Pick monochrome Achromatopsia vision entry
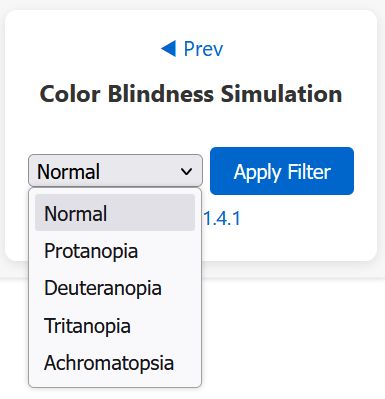The height and width of the screenshot is (399, 385). (x=115, y=363)
